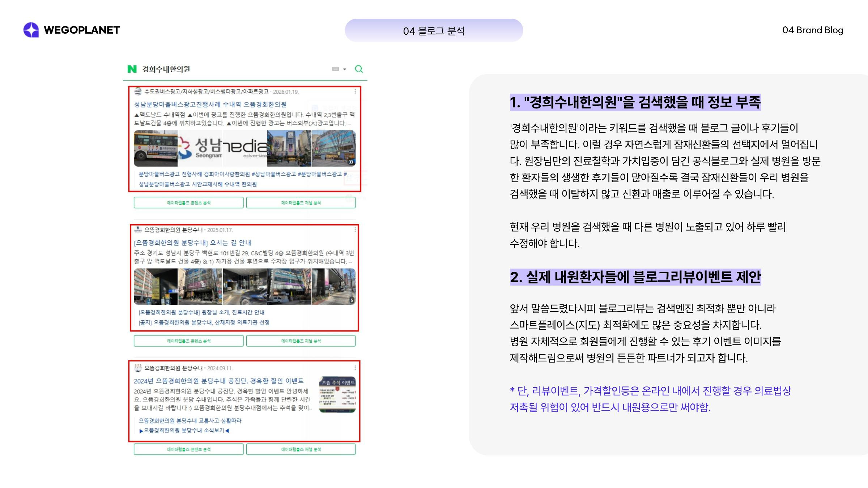
Task: Click the line 수정해야 합니다.
Action: (x=545, y=243)
